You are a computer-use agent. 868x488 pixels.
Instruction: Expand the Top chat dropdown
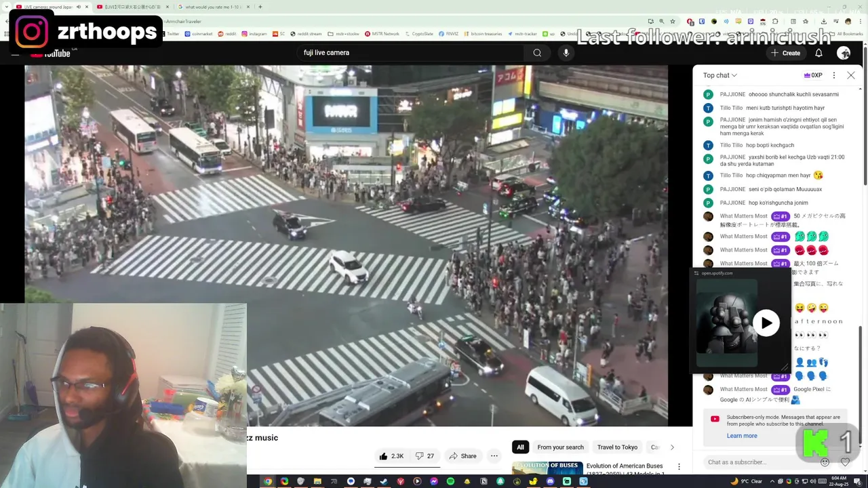point(720,75)
